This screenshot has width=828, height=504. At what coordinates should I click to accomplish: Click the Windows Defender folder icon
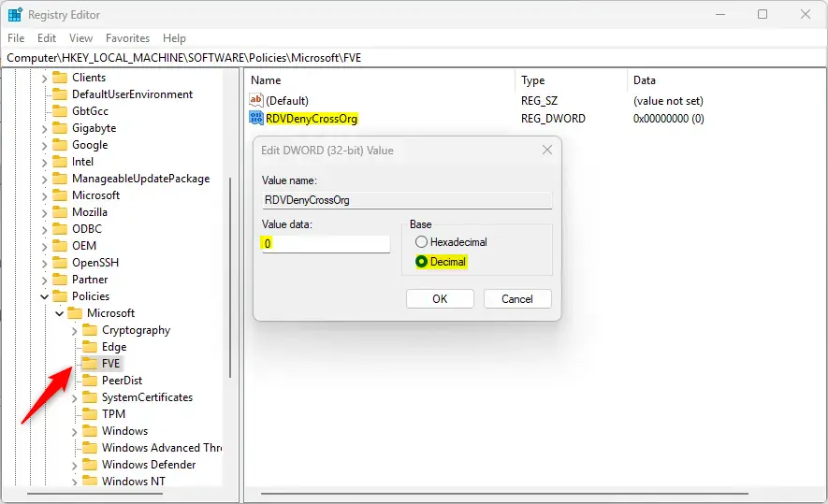click(x=90, y=465)
